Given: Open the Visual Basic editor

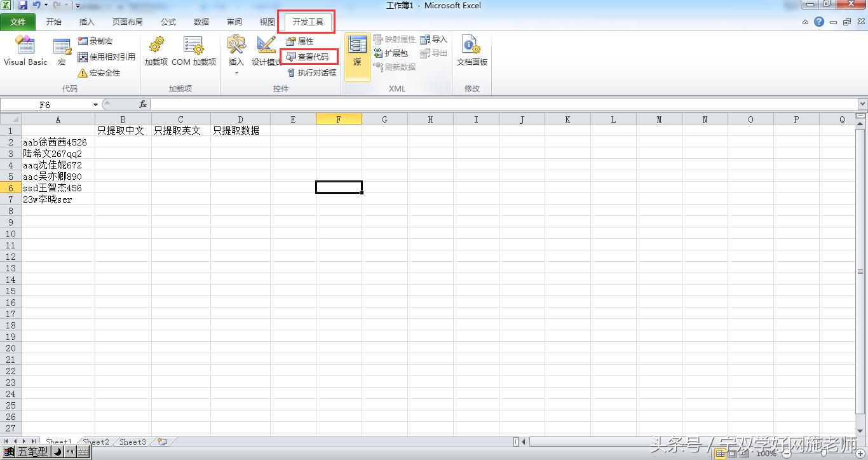Looking at the screenshot, I should [x=25, y=51].
